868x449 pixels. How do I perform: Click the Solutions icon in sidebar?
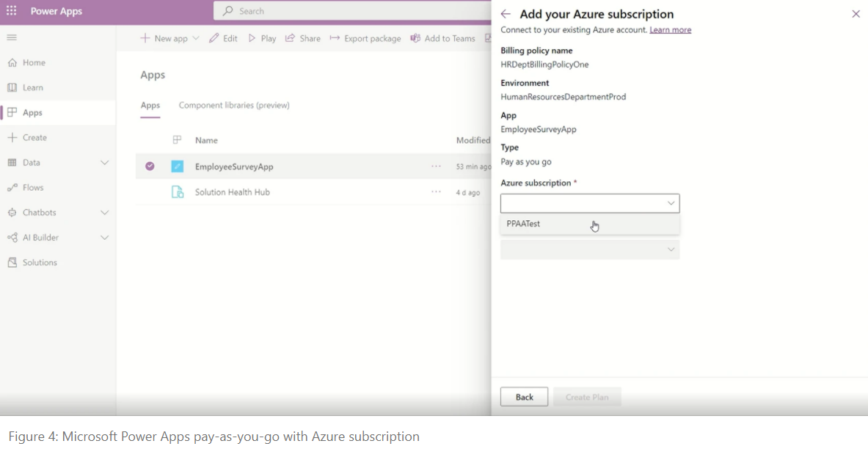click(x=12, y=263)
